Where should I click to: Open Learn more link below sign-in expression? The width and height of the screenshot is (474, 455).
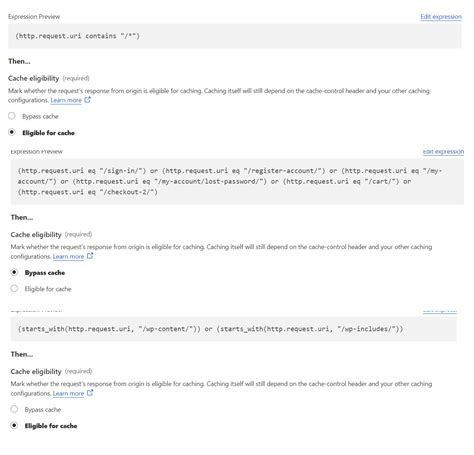point(68,257)
